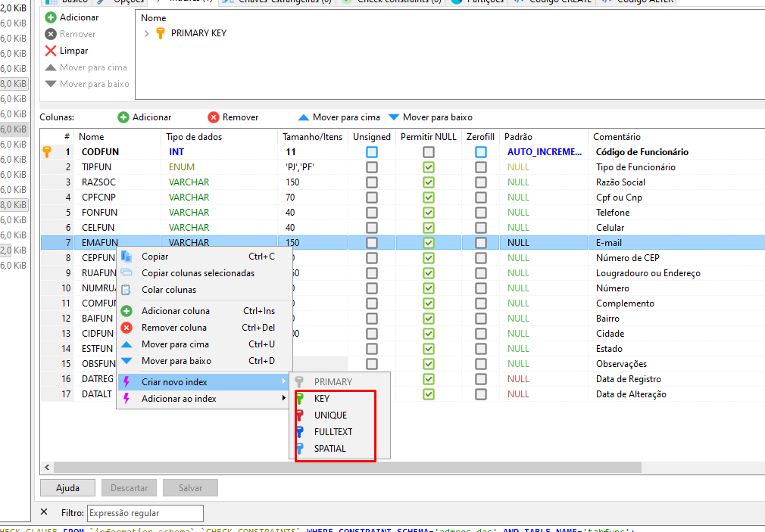Screen dimensions: 765x532
Task: Toggle Unsigned checkbox for CODFUN
Action: (372, 152)
